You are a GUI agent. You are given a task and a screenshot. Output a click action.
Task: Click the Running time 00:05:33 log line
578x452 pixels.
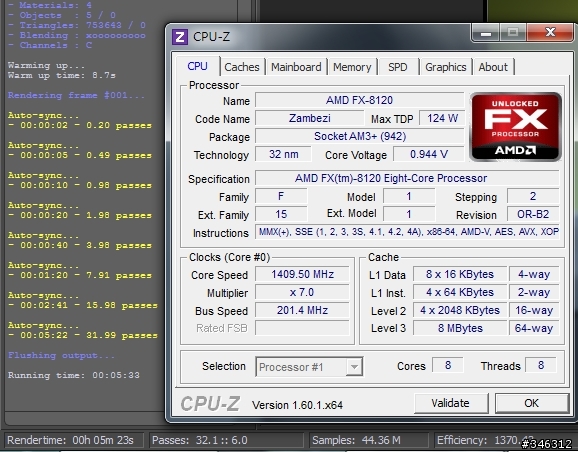coord(74,375)
